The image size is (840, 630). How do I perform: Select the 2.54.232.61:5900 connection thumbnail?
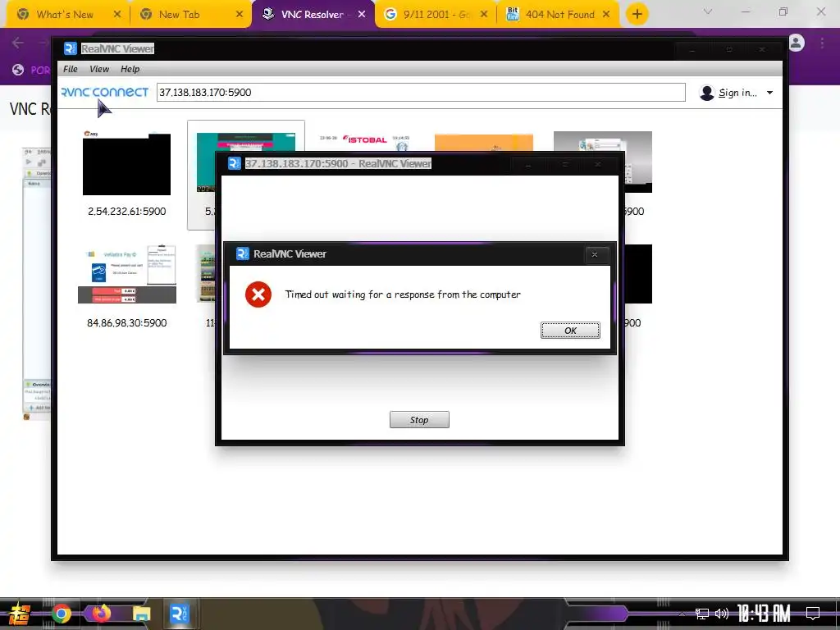(127, 163)
